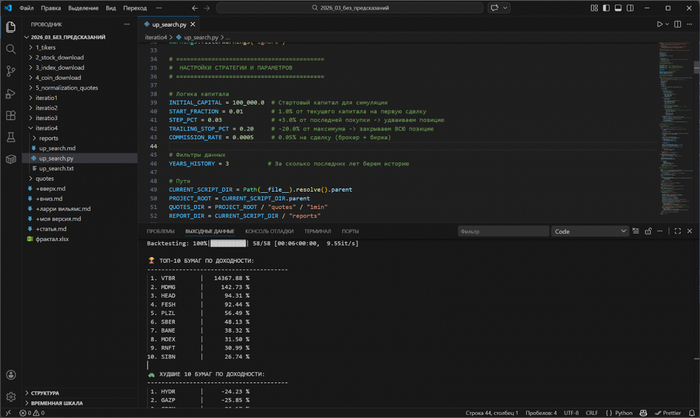700x418 pixels.
Task: Toggle output auto-scroll lock
Action: point(648,231)
